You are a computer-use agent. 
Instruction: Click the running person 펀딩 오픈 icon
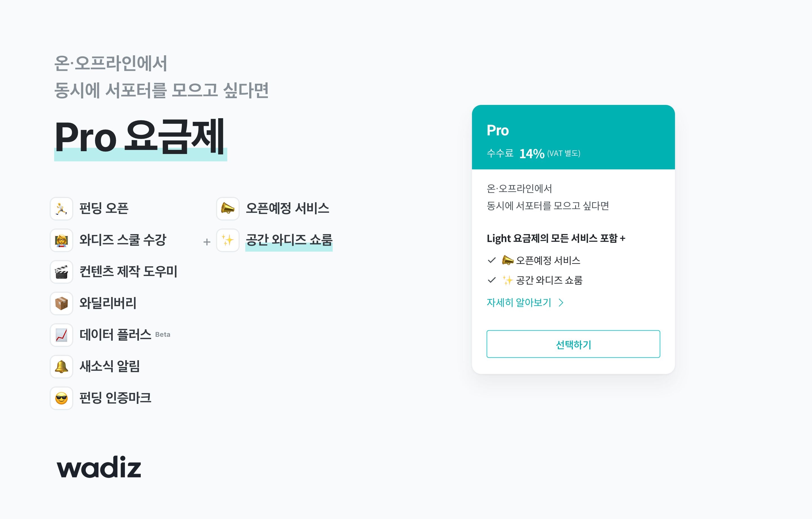pyautogui.click(x=61, y=208)
